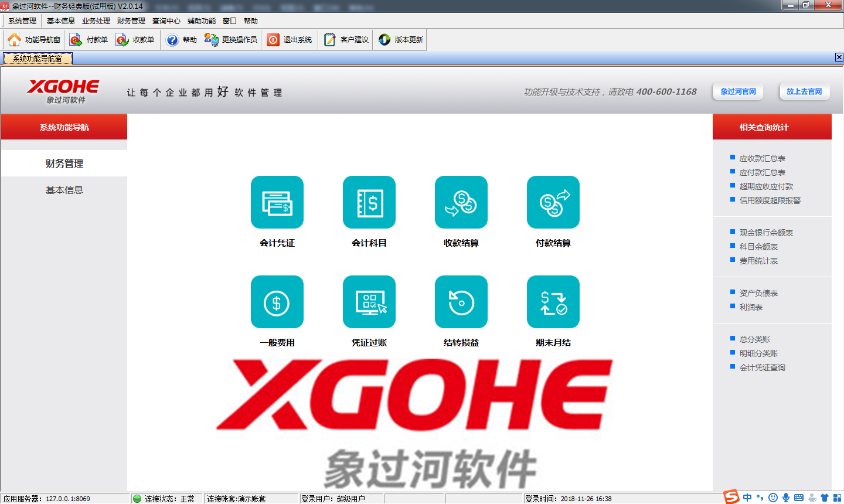Visit the 象过河官网 button

coord(738,91)
